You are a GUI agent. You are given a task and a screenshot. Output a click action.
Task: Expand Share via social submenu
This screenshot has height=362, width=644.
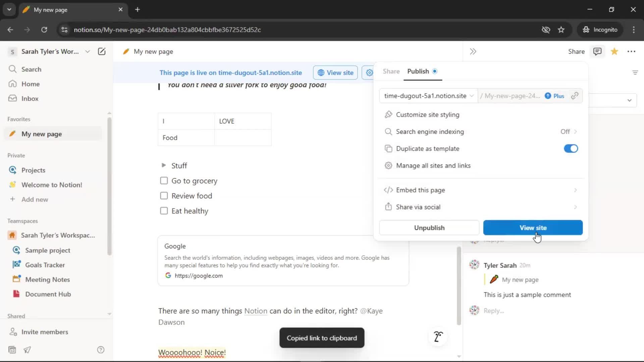(x=481, y=207)
